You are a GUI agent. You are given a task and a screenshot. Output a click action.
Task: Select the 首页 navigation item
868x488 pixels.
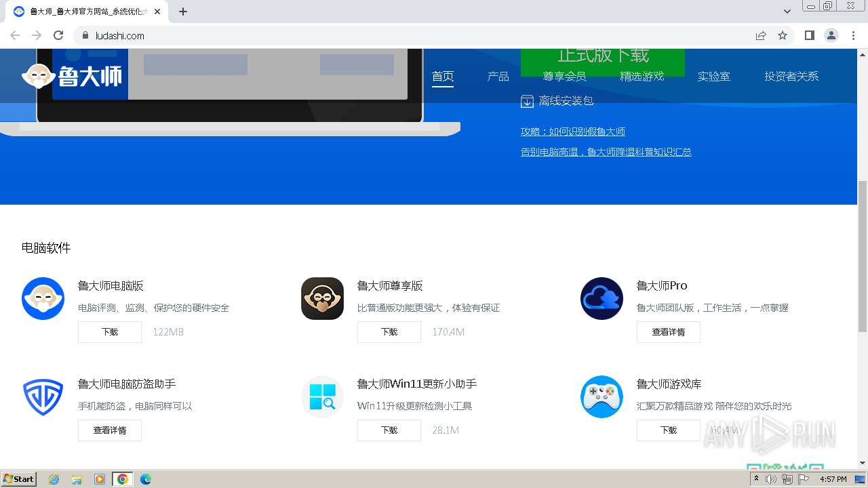(x=443, y=77)
